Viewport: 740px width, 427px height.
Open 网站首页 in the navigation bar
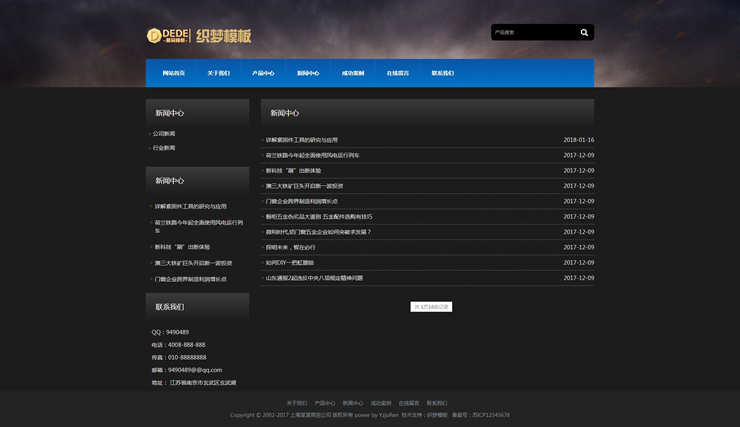point(173,73)
